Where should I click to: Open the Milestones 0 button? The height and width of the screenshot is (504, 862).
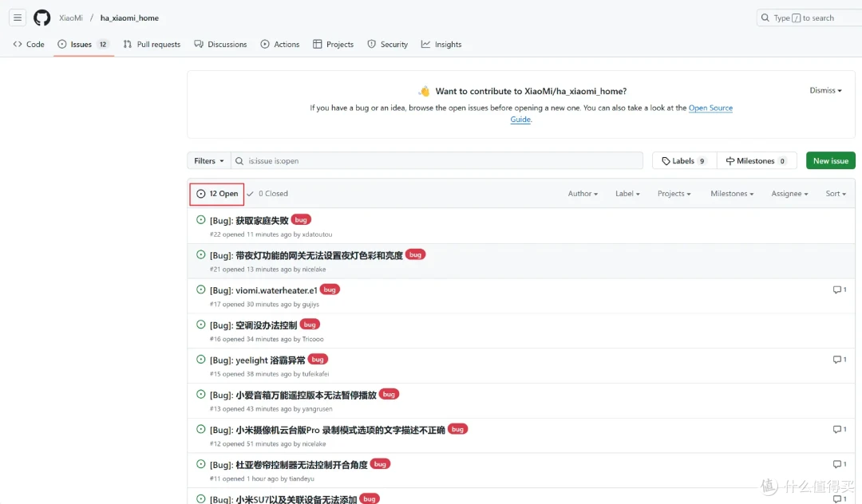757,161
